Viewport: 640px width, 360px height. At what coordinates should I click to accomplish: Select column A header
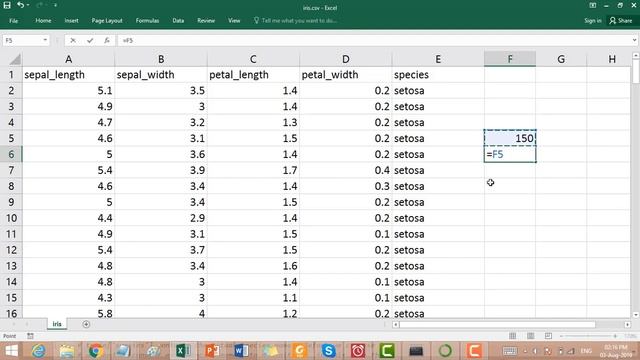[69, 59]
